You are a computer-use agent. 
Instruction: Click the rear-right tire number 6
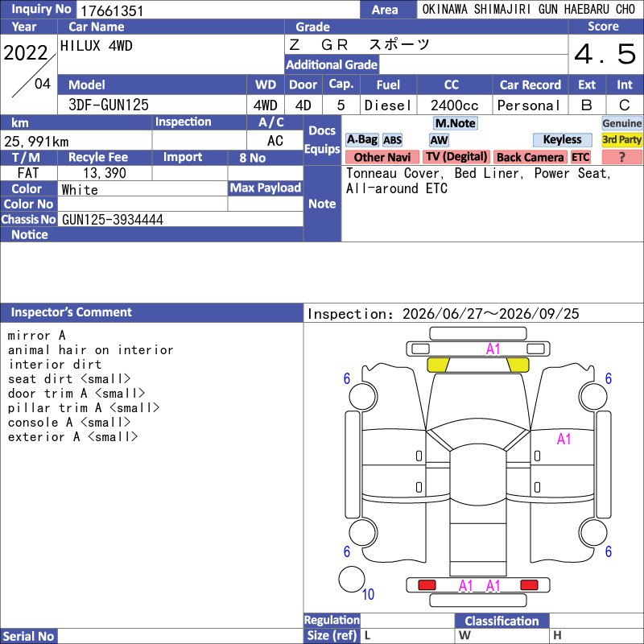(609, 551)
